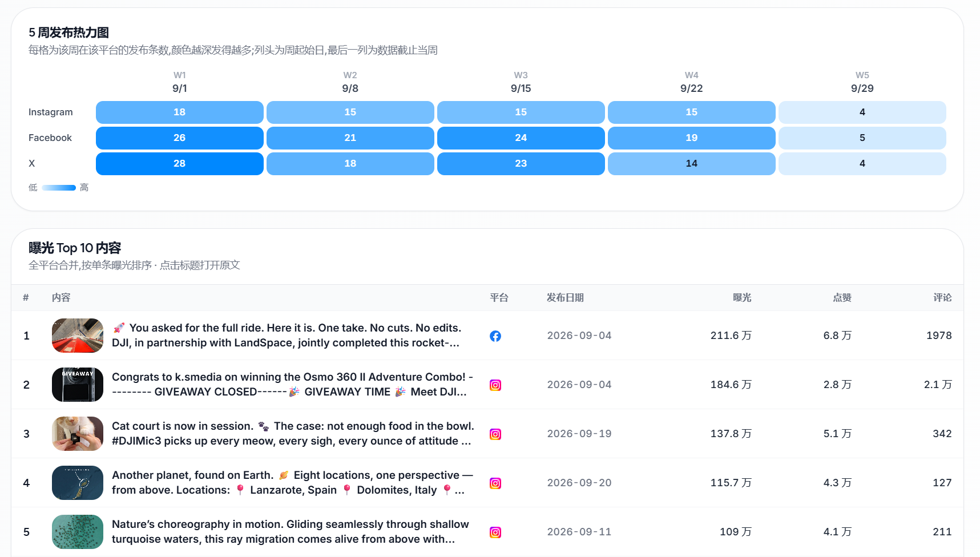Image resolution: width=980 pixels, height=557 pixels.
Task: Click the 曝光 Top 10 内容 heading
Action: coord(75,248)
